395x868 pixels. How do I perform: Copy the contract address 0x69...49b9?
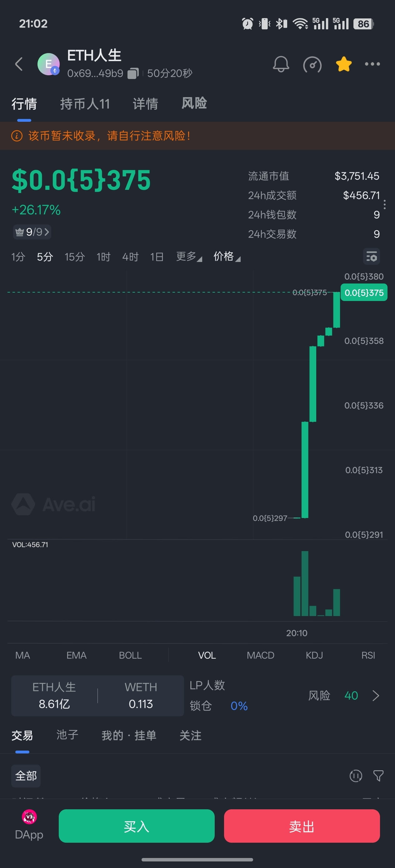[x=133, y=73]
